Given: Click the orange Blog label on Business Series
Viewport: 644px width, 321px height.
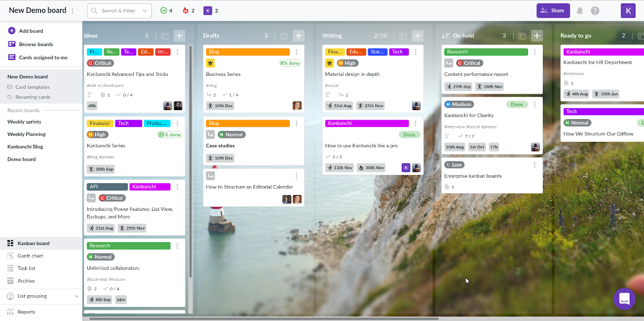Looking at the screenshot, I should tap(248, 52).
